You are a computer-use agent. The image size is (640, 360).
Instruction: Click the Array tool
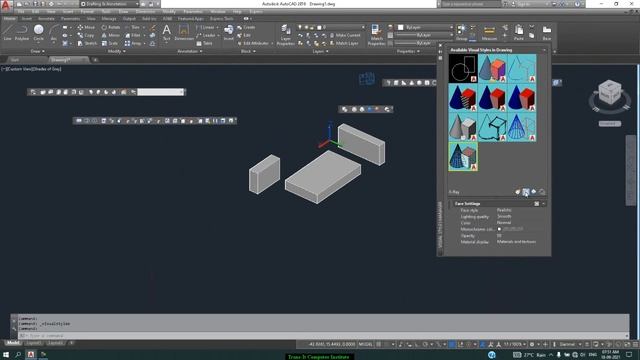(x=133, y=43)
